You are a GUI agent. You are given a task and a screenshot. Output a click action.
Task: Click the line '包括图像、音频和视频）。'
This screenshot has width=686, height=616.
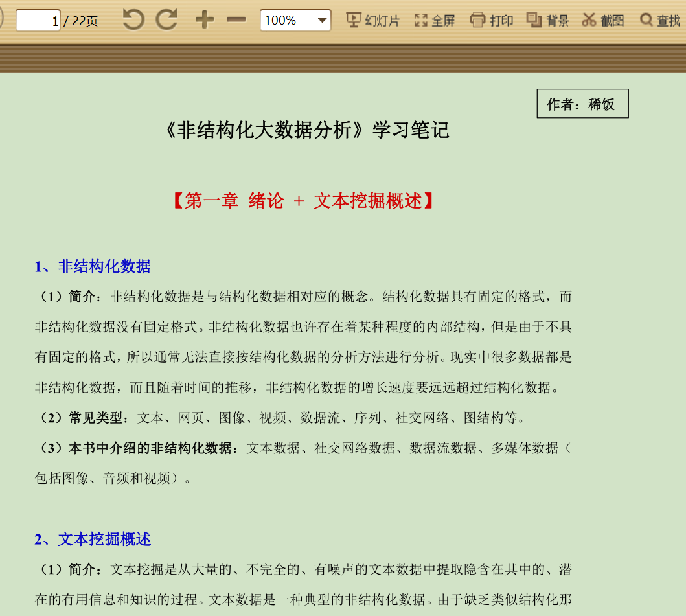pos(113,478)
